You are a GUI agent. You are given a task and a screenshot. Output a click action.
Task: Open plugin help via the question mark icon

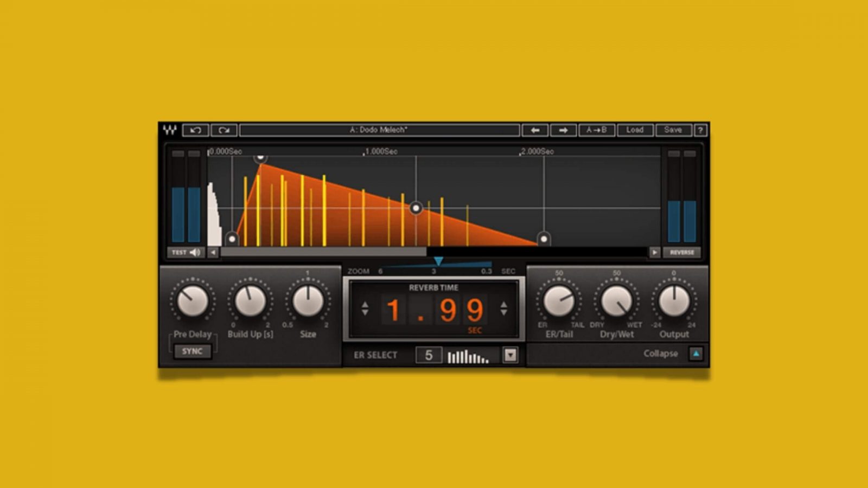699,130
